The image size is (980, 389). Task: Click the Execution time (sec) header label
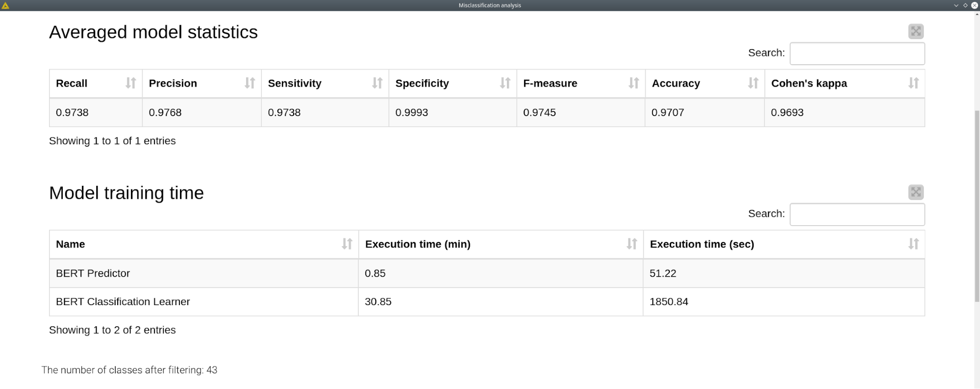pyautogui.click(x=702, y=244)
